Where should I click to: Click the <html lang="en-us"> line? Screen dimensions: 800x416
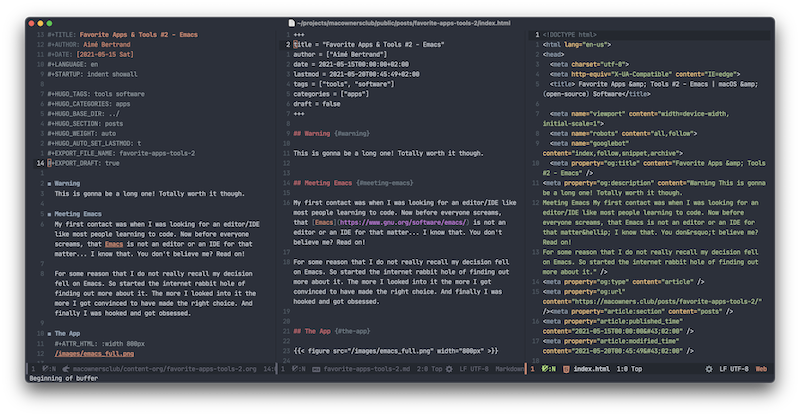point(577,44)
